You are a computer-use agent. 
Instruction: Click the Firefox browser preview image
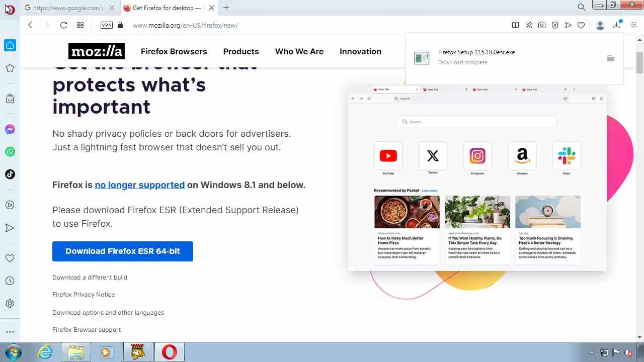point(477,178)
